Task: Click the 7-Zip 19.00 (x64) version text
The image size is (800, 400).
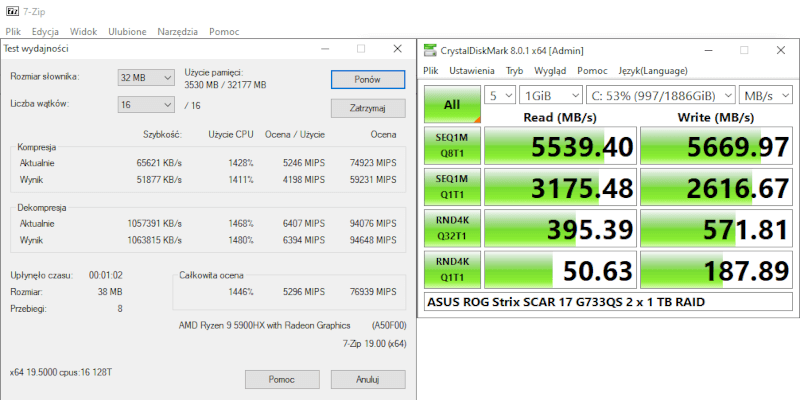Action: (x=374, y=344)
